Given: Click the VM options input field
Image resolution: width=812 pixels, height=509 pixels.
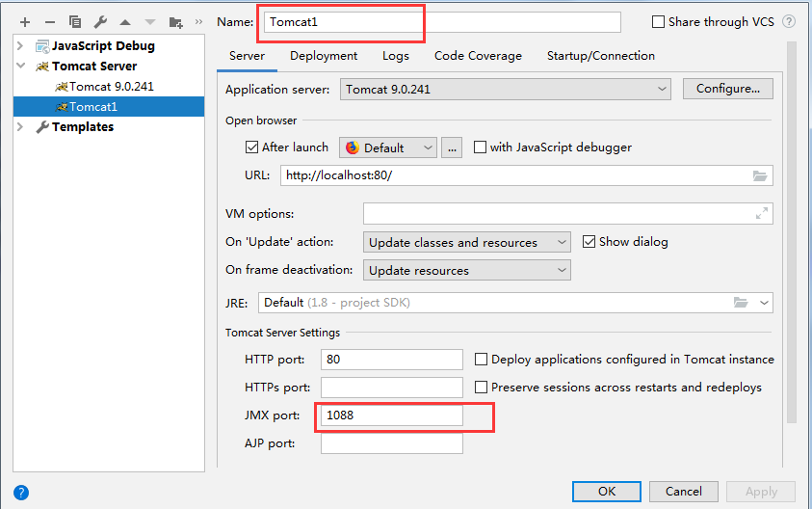Looking at the screenshot, I should tap(567, 214).
